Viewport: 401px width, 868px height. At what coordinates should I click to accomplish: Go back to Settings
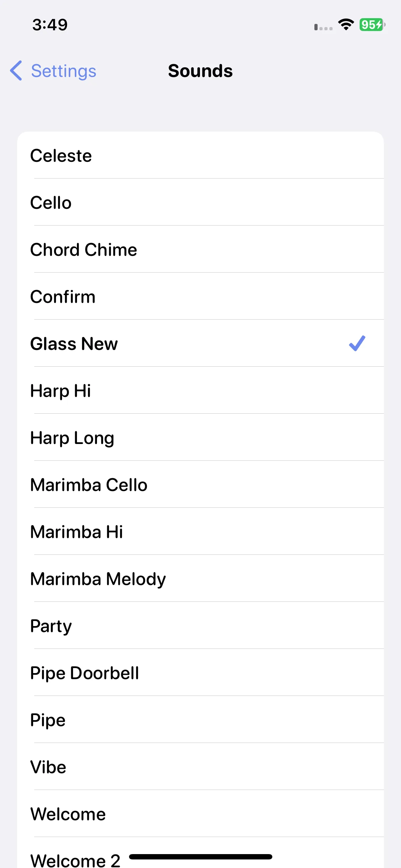(53, 71)
